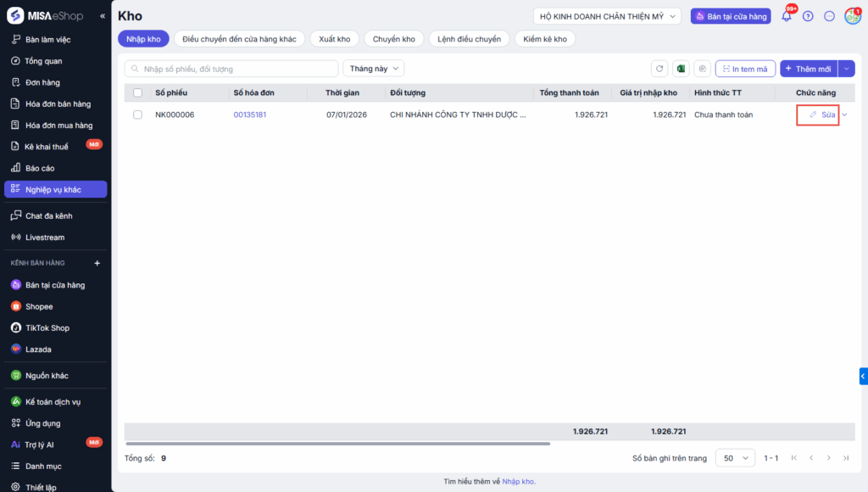Switch to Điều chuyển đến cửa hàng khác tab

pos(239,39)
